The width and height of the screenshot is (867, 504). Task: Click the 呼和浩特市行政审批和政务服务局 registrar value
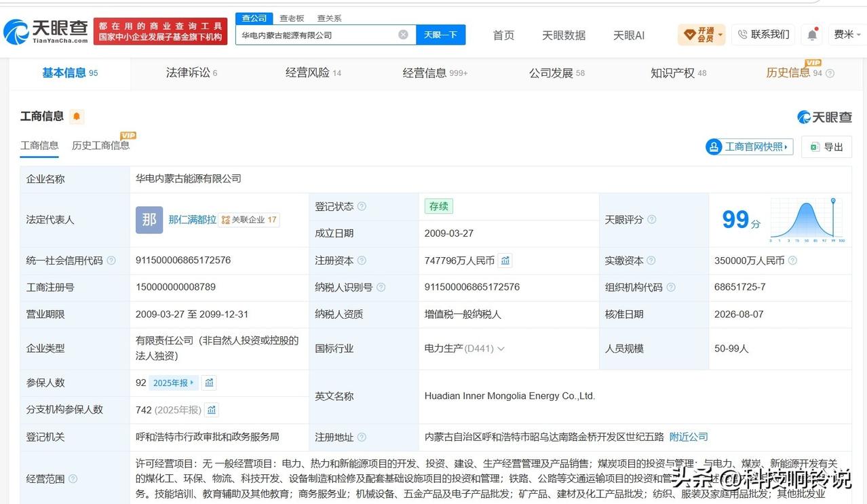207,437
